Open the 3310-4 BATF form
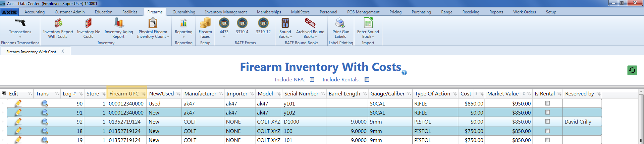 [x=242, y=25]
